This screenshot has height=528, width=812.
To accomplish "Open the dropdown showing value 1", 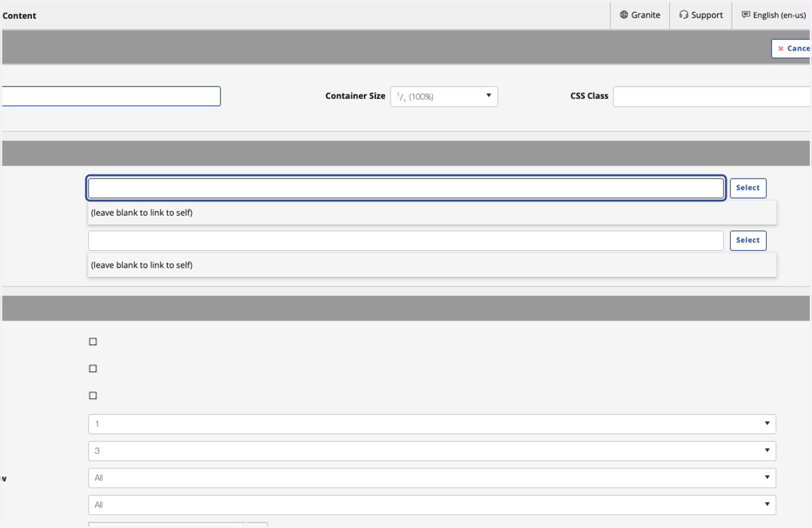I will tap(432, 424).
